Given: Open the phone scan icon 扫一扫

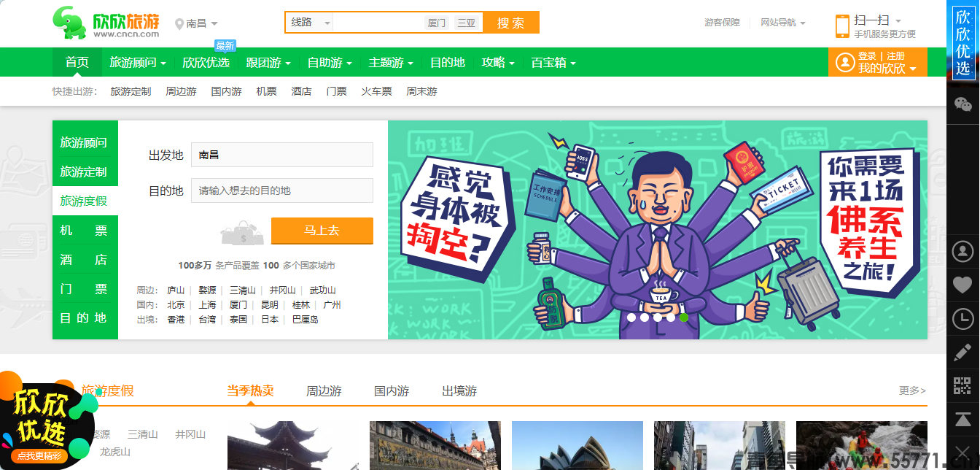Looking at the screenshot, I should pyautogui.click(x=843, y=26).
